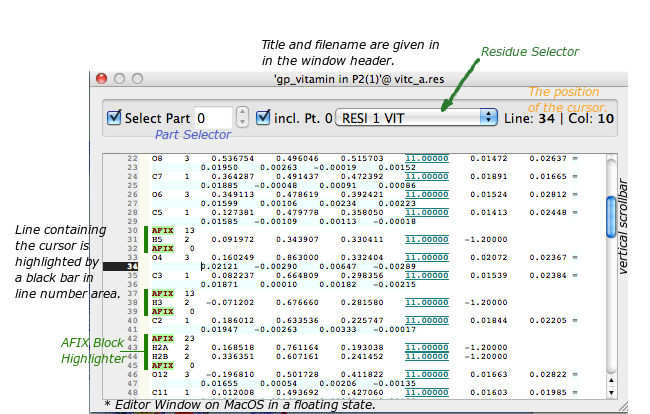Increment the part number stepper up arrow

[x=242, y=112]
